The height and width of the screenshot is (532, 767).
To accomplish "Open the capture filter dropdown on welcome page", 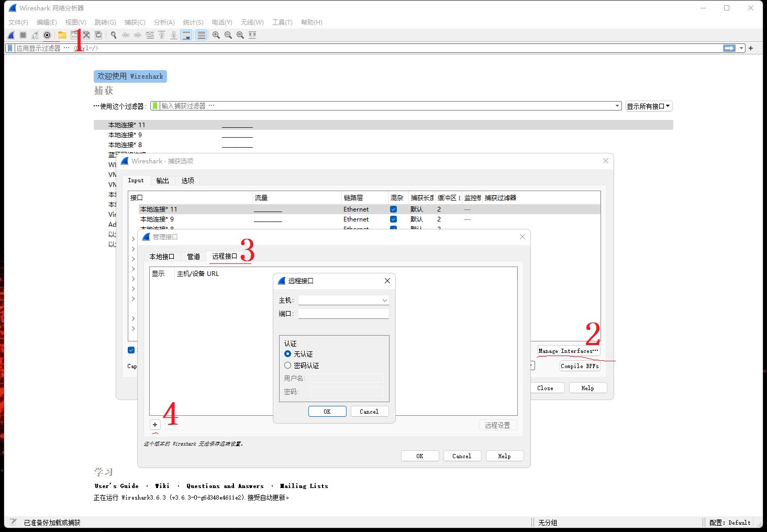I will coord(617,106).
